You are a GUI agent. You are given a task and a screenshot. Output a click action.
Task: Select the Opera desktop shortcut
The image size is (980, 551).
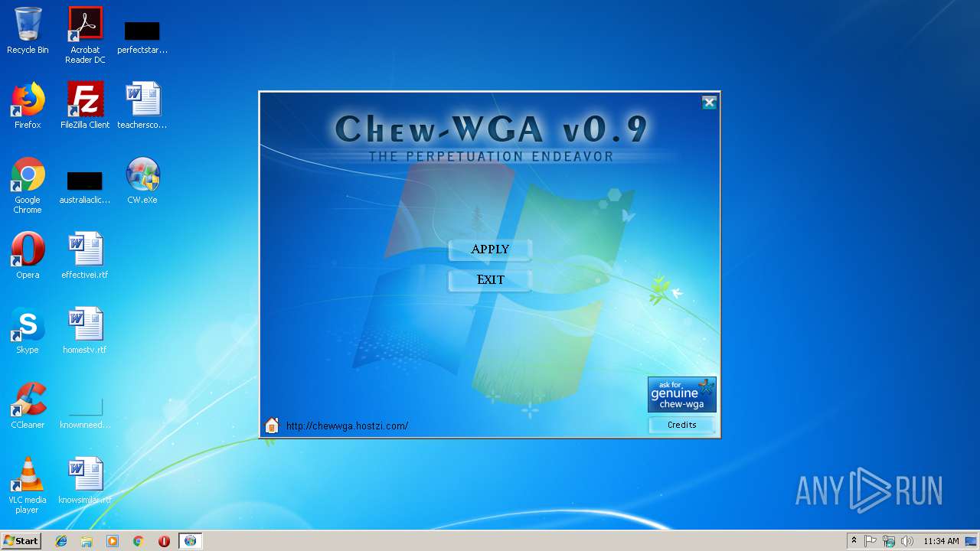tap(28, 256)
